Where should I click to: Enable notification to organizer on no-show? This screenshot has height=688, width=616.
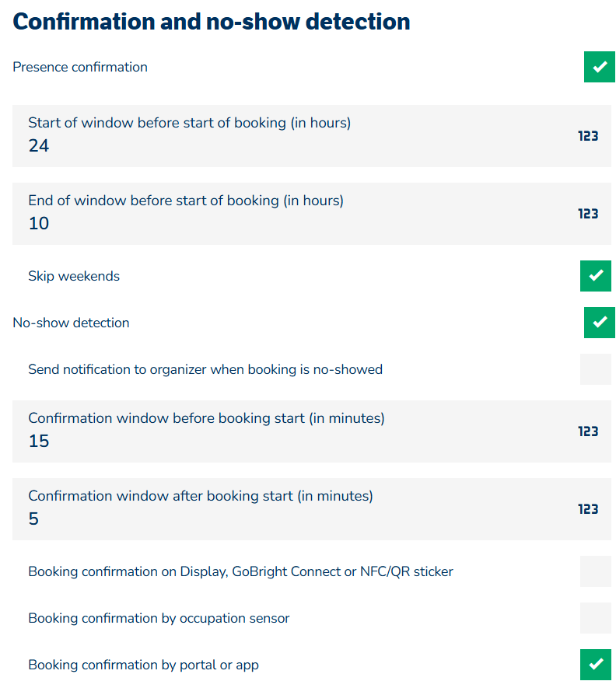596,369
